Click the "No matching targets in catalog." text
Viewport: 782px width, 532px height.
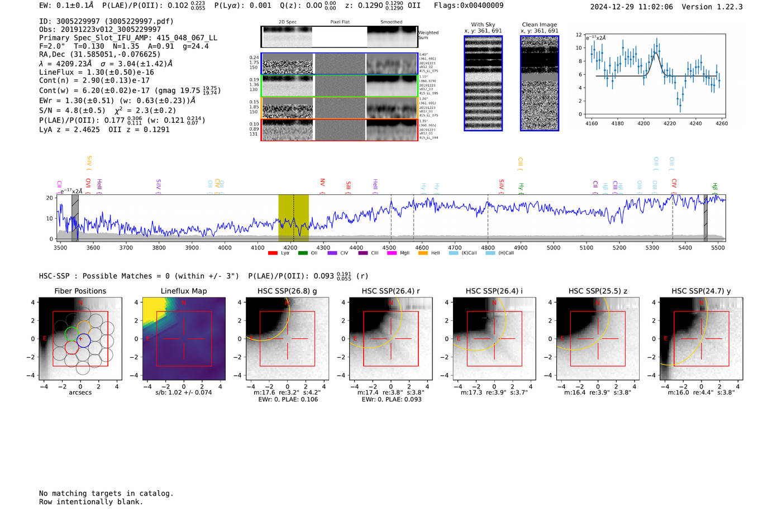tap(106, 493)
